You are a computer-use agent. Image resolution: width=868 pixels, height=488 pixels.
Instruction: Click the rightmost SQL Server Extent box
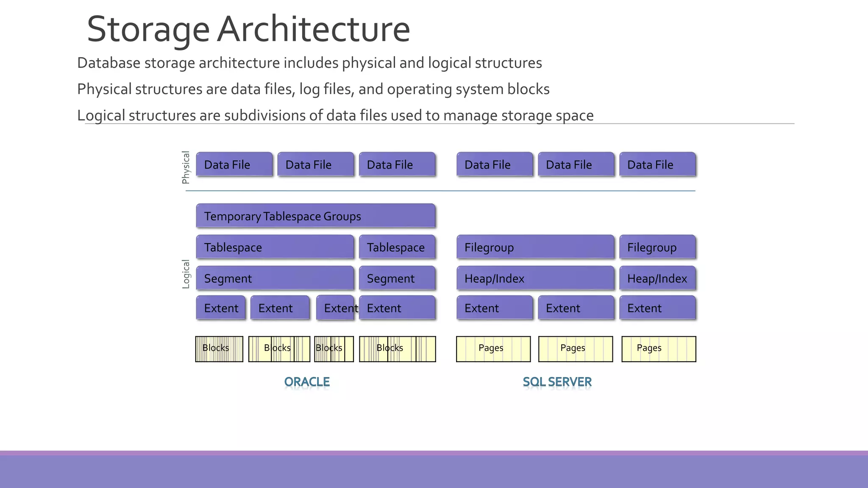click(657, 308)
